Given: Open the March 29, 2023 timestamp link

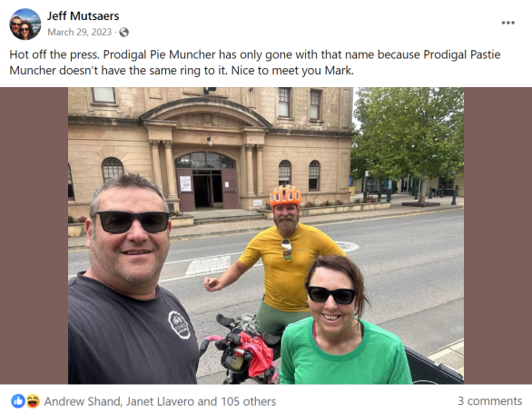Looking at the screenshot, I should click(79, 33).
